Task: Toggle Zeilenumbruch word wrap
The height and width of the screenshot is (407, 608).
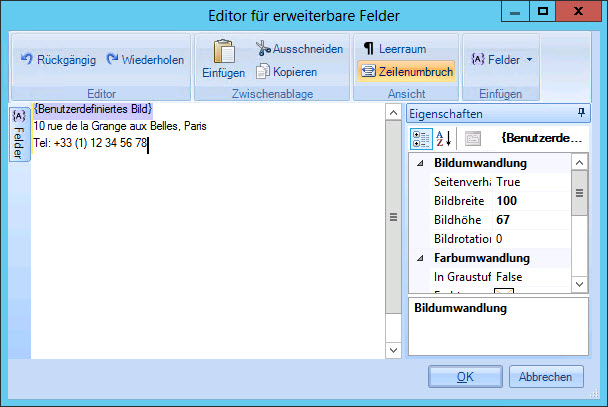Action: pyautogui.click(x=407, y=71)
